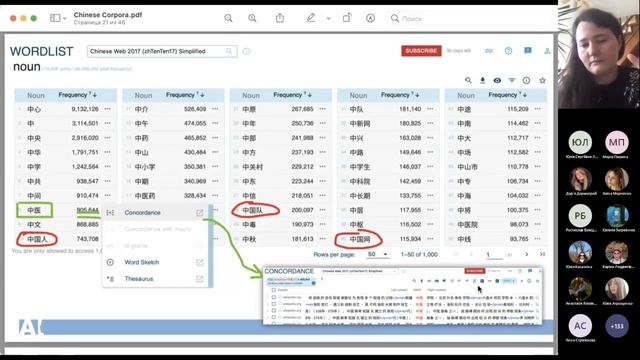
Task: Open the feedback chat icon
Action: (x=528, y=51)
